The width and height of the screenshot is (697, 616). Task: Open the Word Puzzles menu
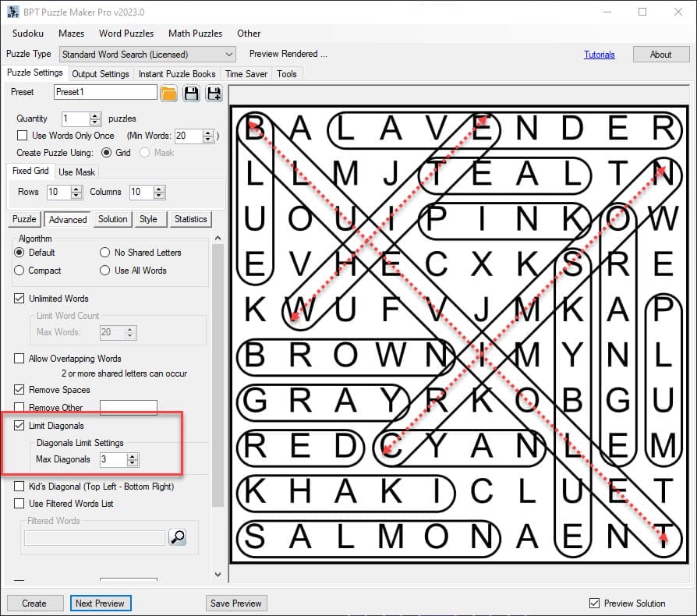126,34
